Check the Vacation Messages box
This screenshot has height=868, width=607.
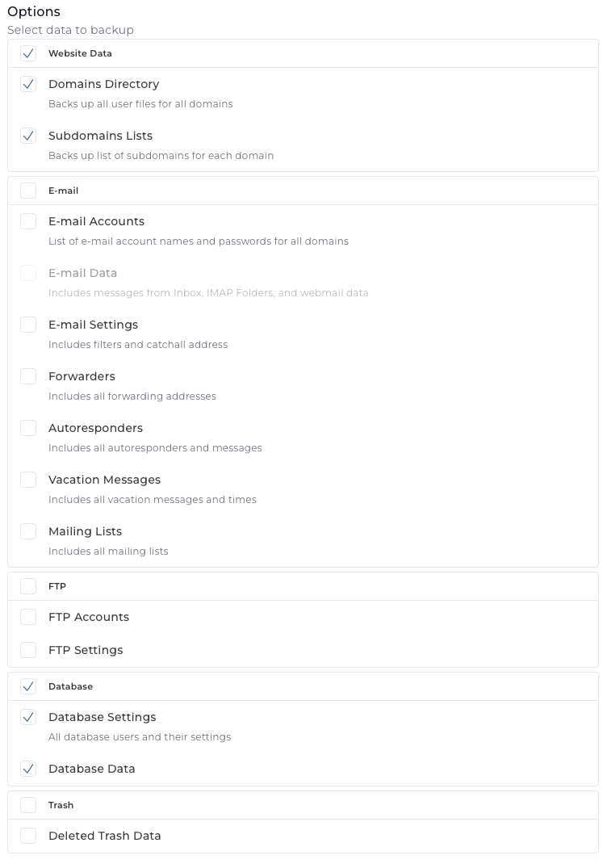pos(28,480)
